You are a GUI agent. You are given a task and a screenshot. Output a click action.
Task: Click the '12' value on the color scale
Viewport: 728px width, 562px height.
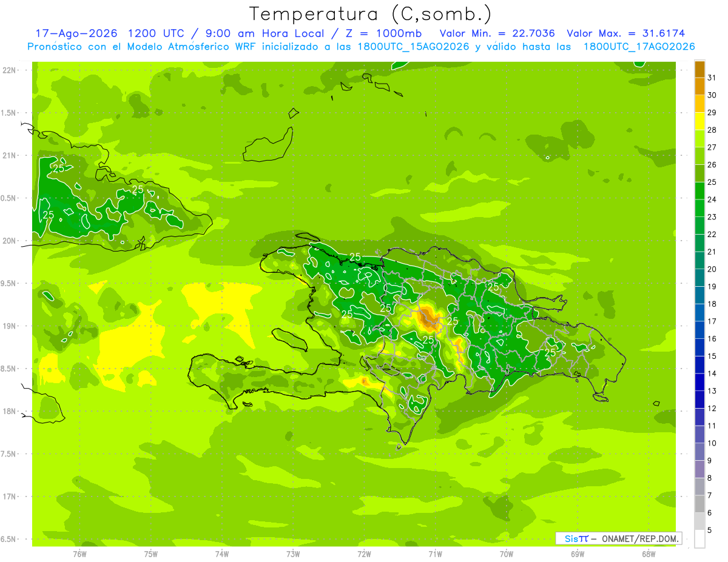[712, 409]
